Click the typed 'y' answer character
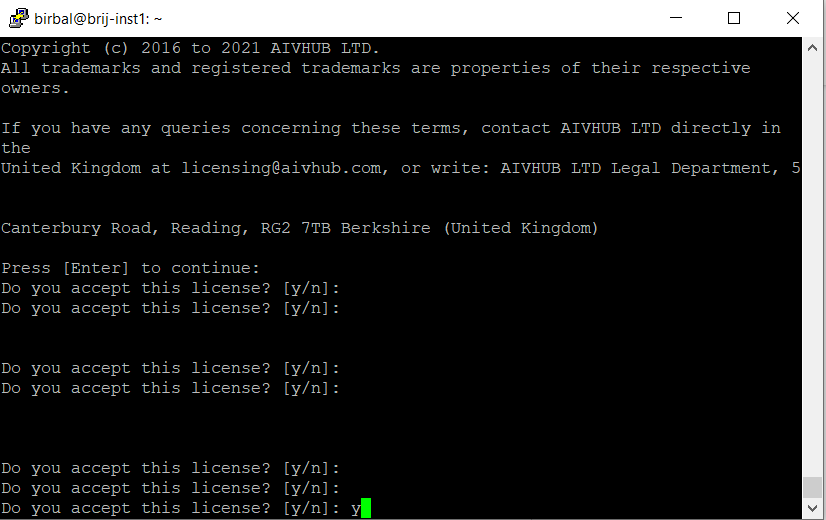Screen dimensions: 826x520 click(356, 509)
